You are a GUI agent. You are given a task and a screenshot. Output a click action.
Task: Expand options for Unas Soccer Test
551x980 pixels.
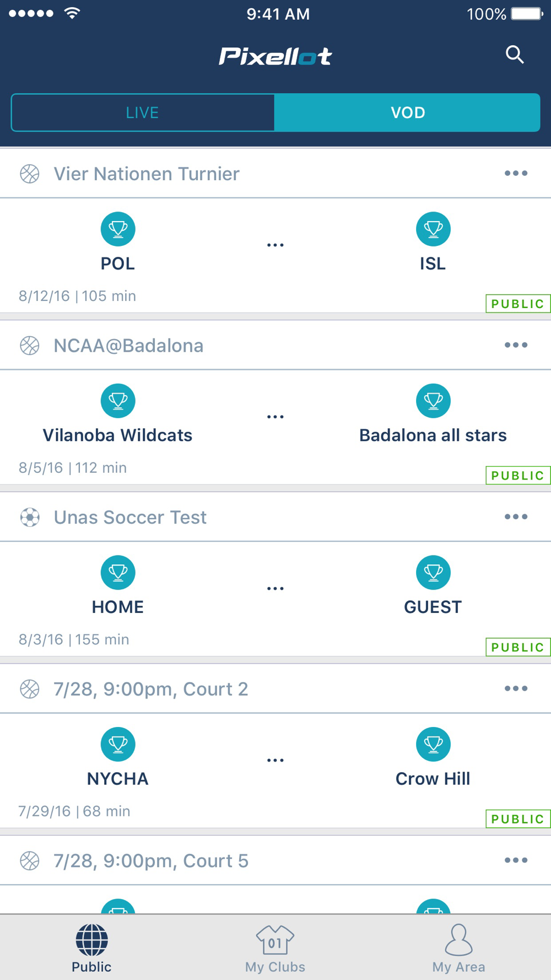(516, 517)
